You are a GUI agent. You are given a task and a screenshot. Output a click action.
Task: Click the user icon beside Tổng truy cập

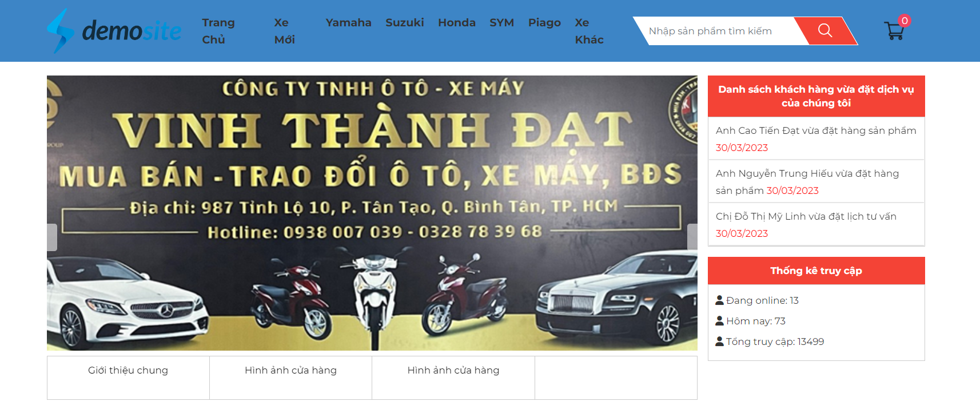tap(720, 342)
